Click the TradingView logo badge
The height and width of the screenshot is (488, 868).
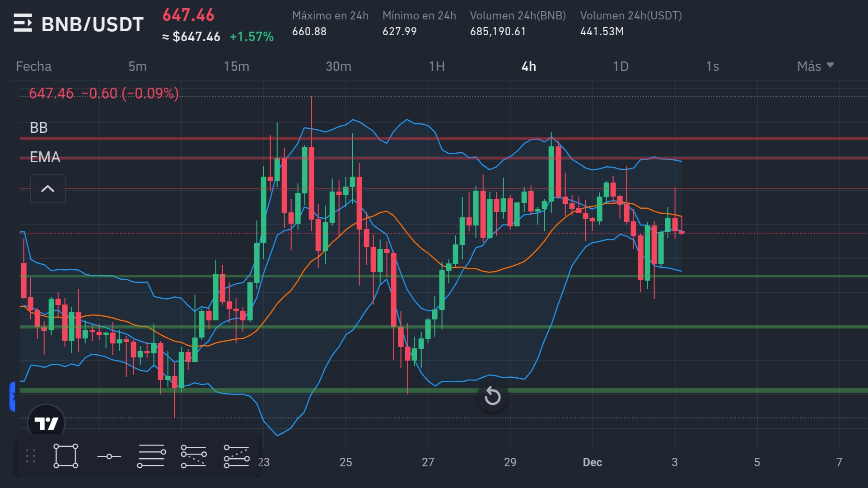pyautogui.click(x=46, y=423)
